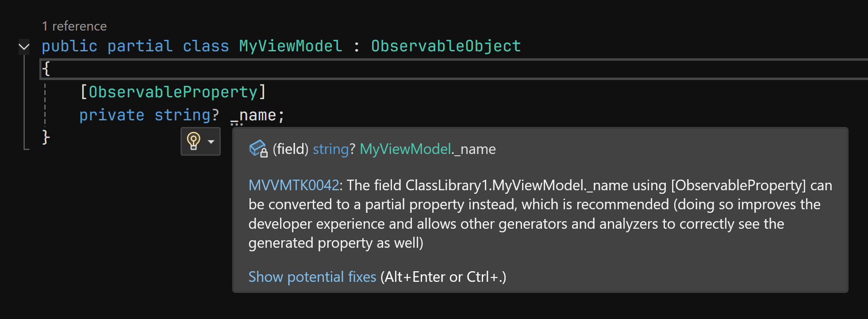Click the [ObservableProperty] attribute line

click(172, 91)
